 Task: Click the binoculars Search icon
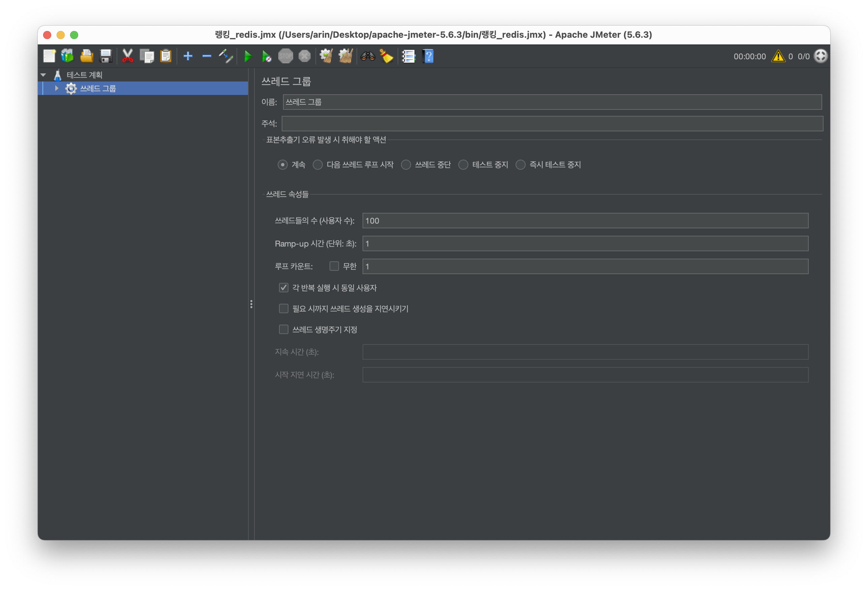368,56
